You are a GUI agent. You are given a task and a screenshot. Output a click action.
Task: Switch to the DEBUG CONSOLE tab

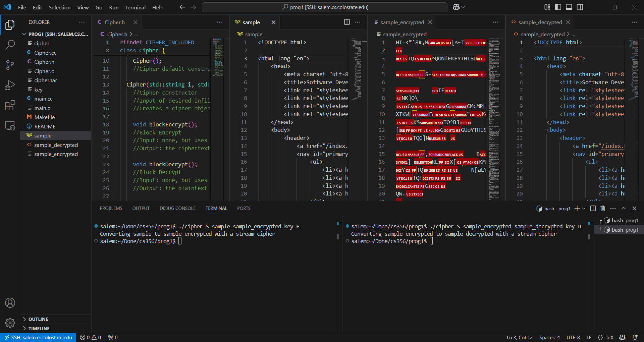point(177,208)
